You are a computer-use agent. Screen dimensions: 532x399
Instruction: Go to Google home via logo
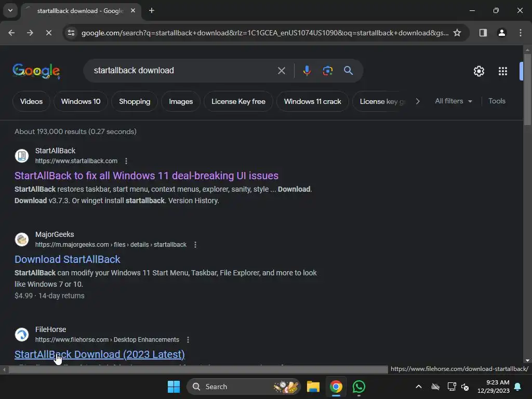coord(36,71)
